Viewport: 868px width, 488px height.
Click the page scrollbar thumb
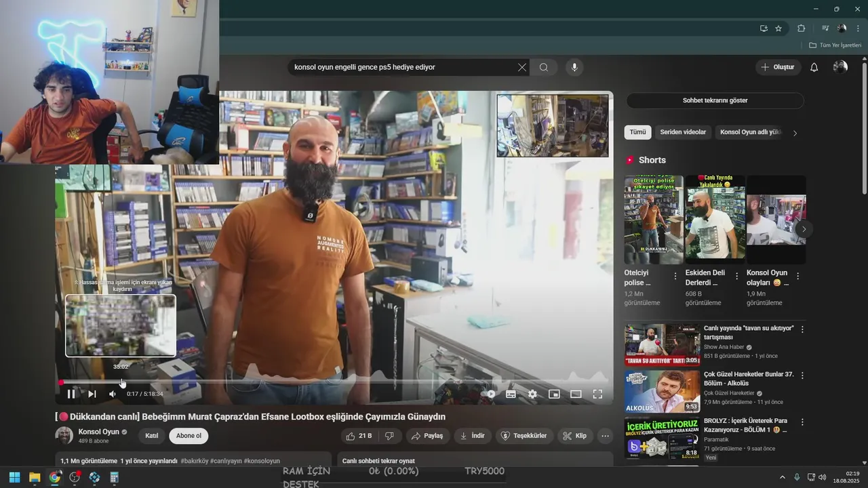click(864, 129)
